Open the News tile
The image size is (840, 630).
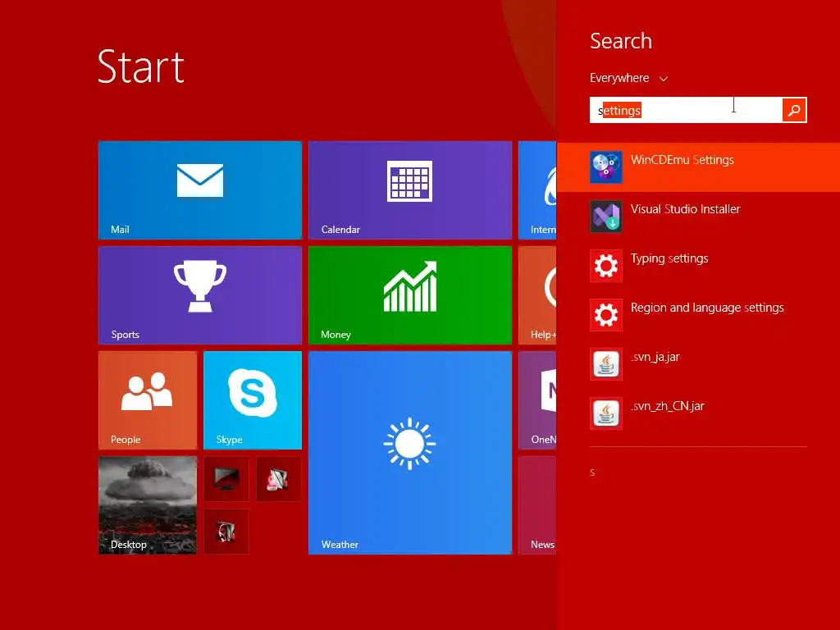coord(537,504)
